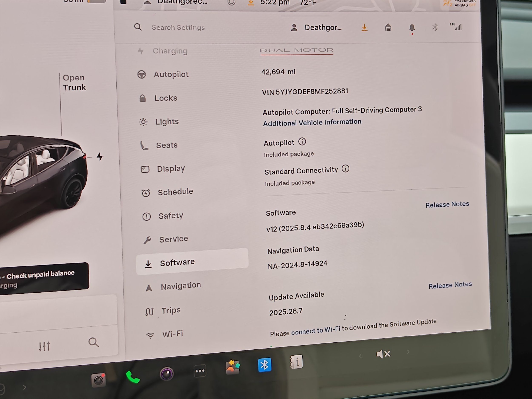The width and height of the screenshot is (532, 399).
Task: Tap the muted speaker volume icon
Action: tap(383, 354)
